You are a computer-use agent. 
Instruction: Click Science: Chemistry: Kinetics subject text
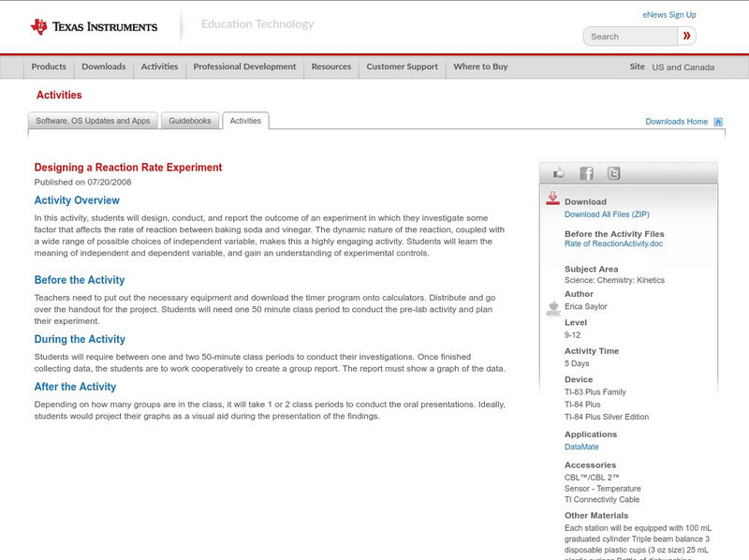tap(614, 280)
